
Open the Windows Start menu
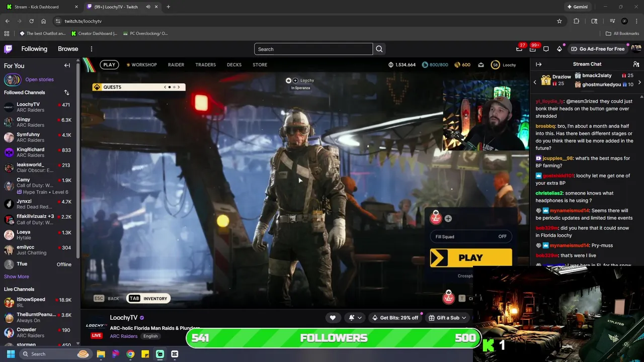pyautogui.click(x=11, y=354)
